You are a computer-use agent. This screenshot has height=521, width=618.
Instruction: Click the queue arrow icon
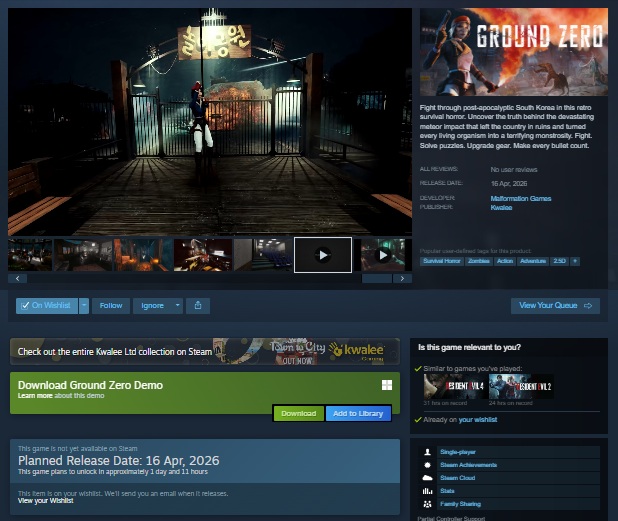tap(588, 306)
